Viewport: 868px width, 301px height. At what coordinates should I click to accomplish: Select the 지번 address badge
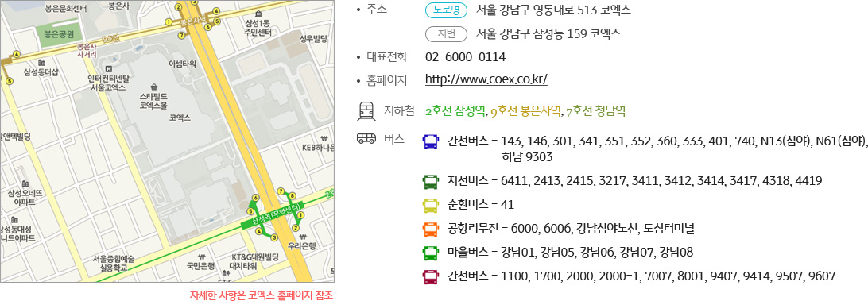coord(446,33)
